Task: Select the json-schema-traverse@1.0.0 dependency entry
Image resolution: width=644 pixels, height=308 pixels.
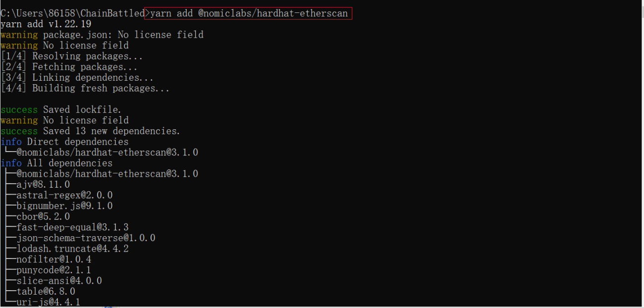Action: click(x=86, y=238)
